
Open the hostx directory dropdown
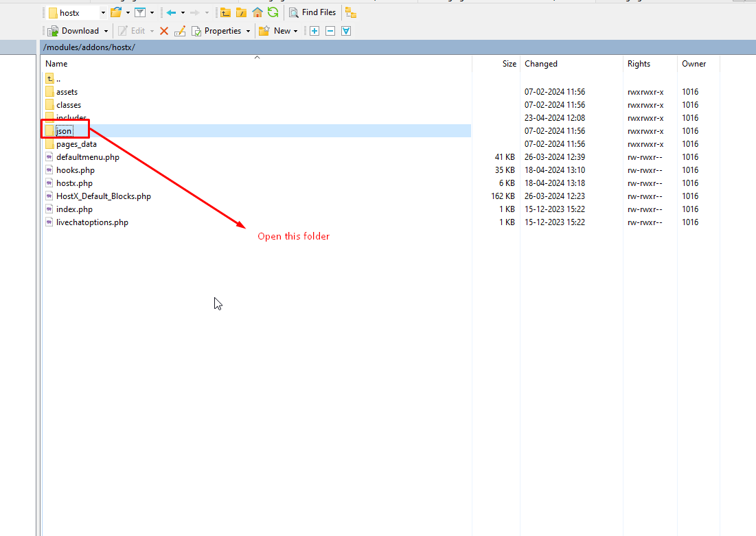point(103,13)
